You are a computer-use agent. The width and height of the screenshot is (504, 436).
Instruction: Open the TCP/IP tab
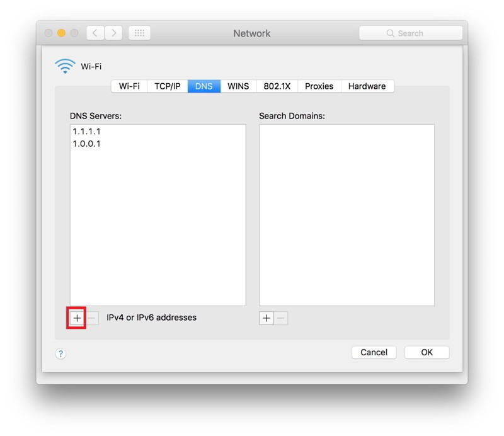167,86
